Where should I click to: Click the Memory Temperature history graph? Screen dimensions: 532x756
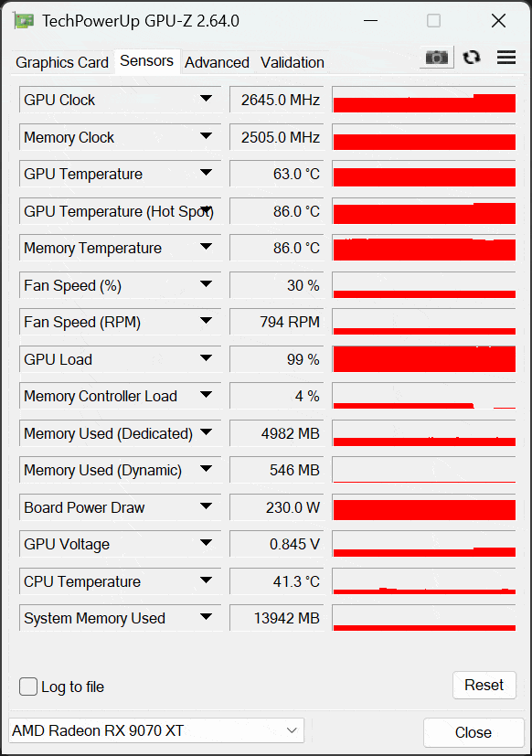pos(424,249)
